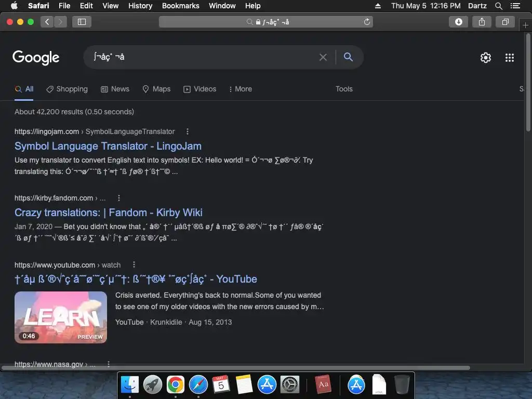Open Calendar from the Dock
This screenshot has height=399, width=532.
point(221,384)
